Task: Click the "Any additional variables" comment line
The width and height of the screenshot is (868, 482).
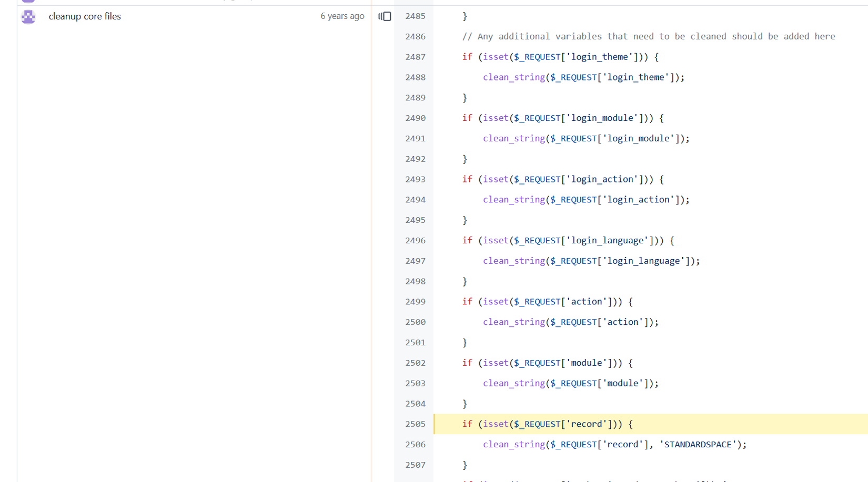Action: (648, 37)
